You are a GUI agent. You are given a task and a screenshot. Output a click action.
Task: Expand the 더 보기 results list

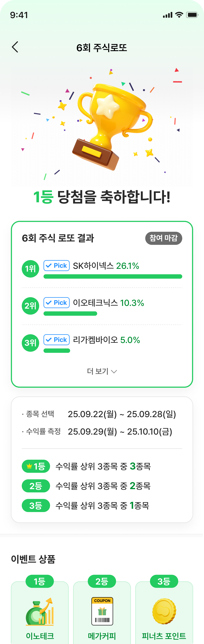[102, 371]
